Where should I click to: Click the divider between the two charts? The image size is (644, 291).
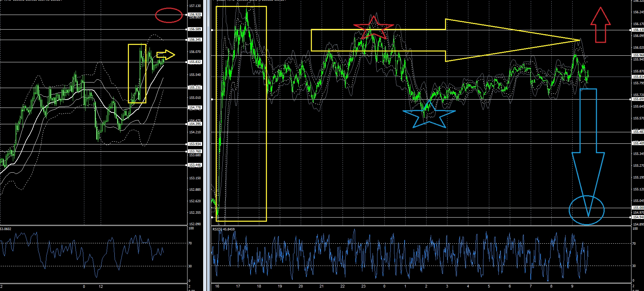coord(206,139)
